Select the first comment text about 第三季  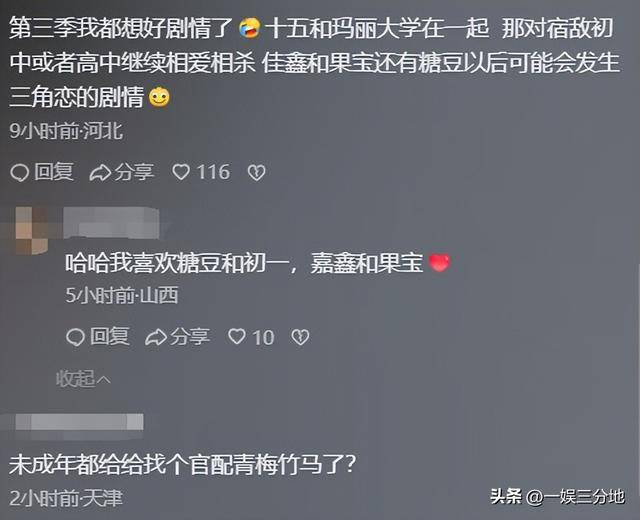tap(314, 62)
